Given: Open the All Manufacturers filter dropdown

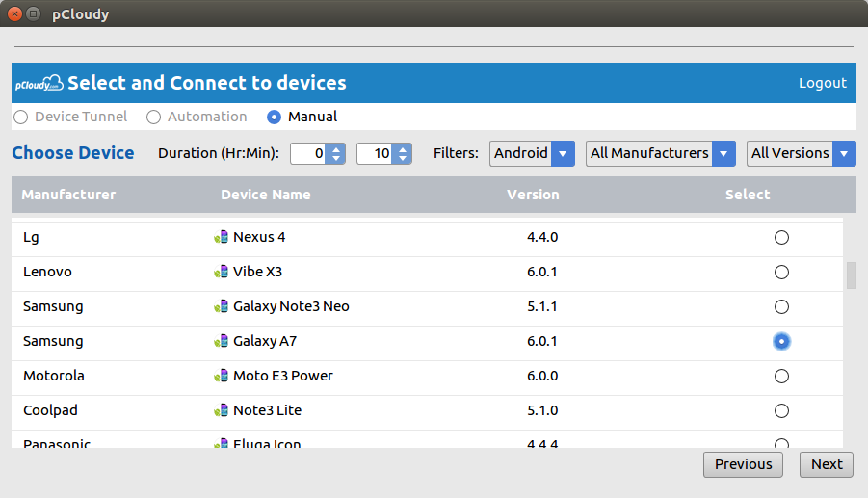Looking at the screenshot, I should tap(661, 153).
